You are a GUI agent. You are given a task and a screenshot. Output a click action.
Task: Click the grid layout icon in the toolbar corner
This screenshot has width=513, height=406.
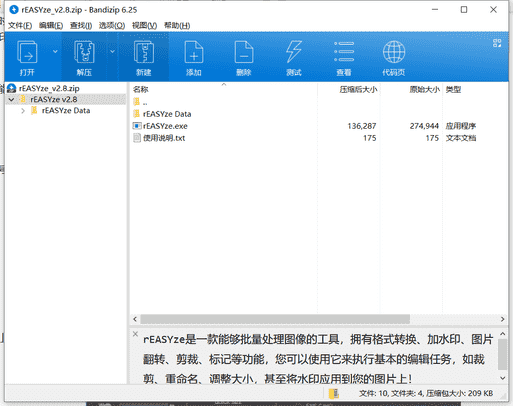tap(497, 43)
